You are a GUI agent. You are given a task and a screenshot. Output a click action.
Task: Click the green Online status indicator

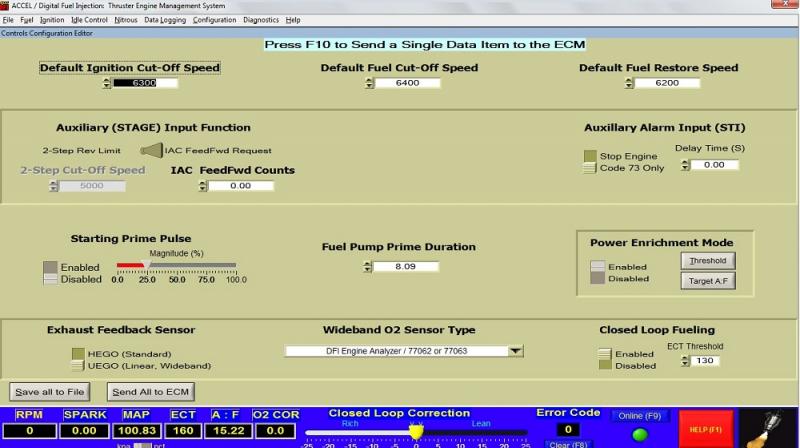tap(640, 434)
